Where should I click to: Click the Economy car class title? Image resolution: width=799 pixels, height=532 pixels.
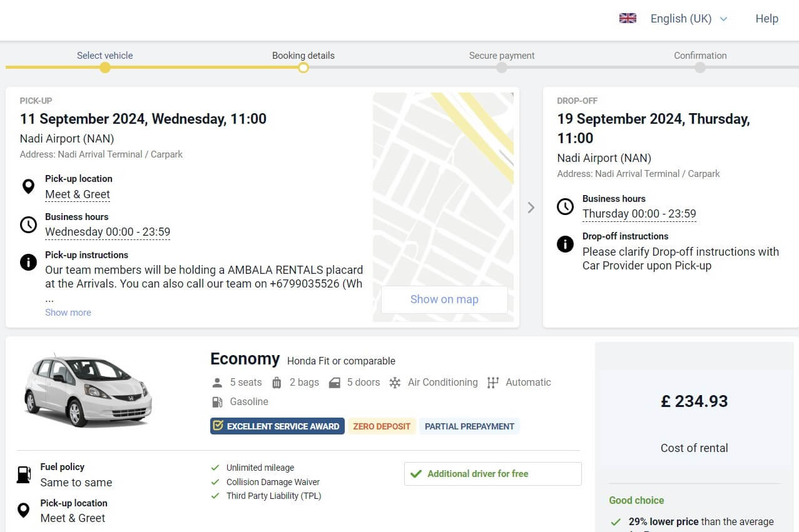coord(245,359)
